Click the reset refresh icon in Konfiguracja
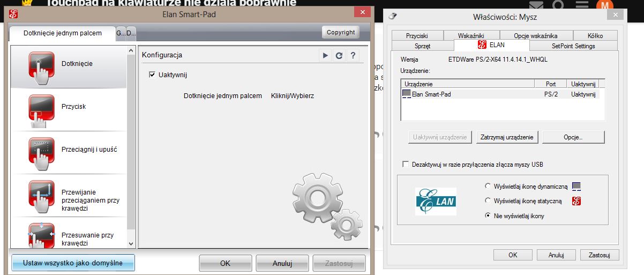644x275 pixels. [339, 55]
